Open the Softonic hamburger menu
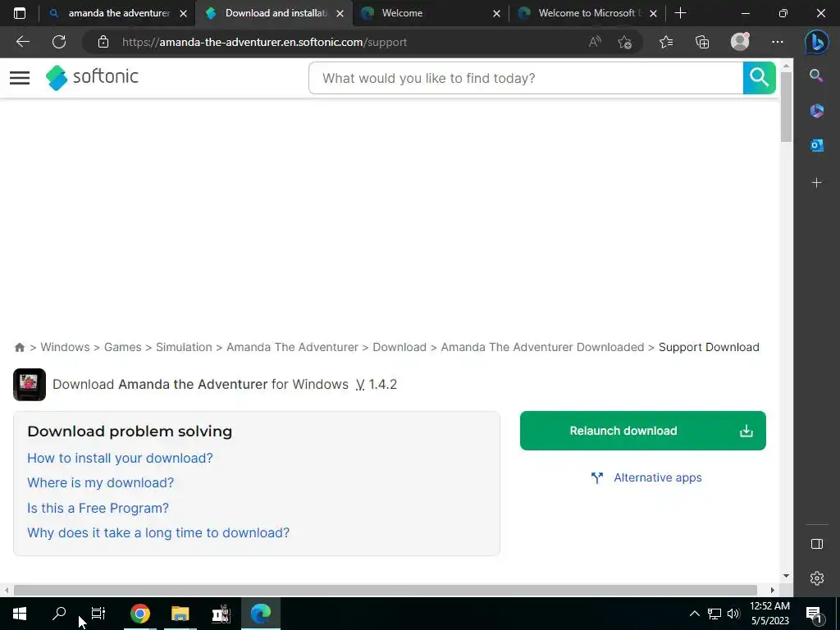Image resolution: width=840 pixels, height=630 pixels. 20,78
